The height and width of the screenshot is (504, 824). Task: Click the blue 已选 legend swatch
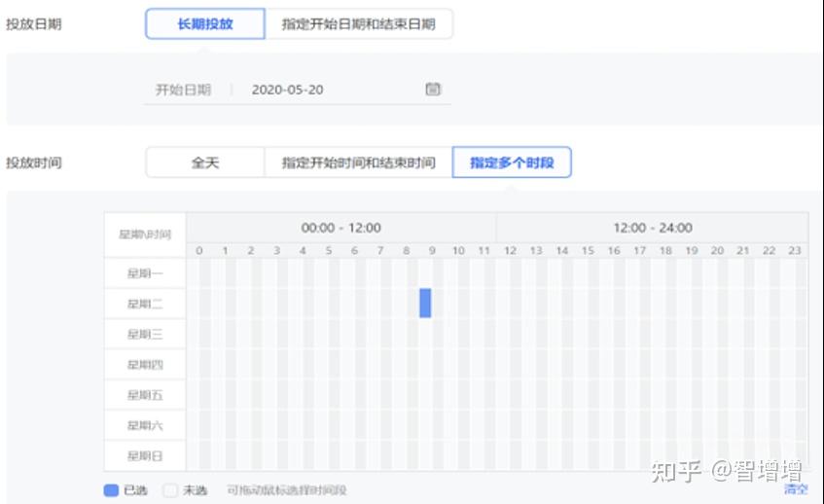111,490
